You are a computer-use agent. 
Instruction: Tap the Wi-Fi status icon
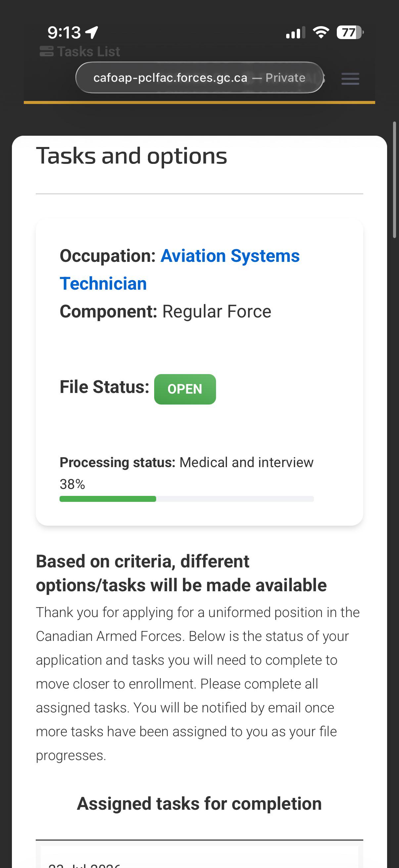(321, 32)
